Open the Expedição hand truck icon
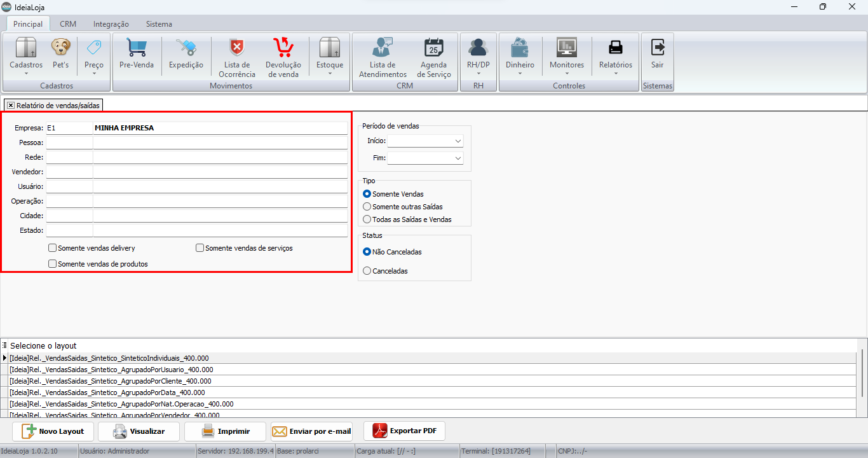Screen dimensions: 868x458 [186, 48]
